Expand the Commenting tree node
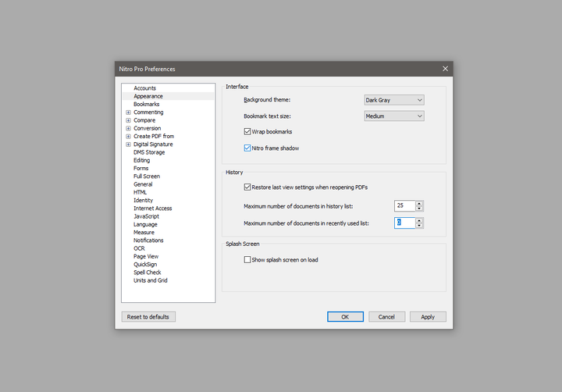 tap(128, 112)
